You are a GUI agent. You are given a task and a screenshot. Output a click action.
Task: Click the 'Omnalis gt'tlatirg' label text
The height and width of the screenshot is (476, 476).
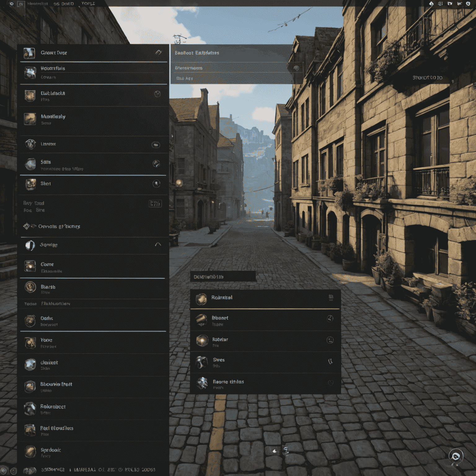tap(59, 227)
